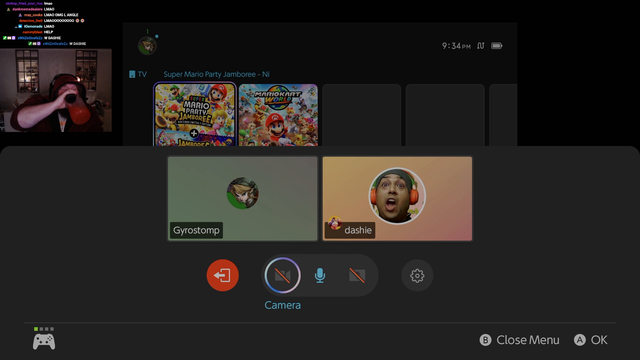The width and height of the screenshot is (640, 360).
Task: Click the battery indicator
Action: [497, 46]
